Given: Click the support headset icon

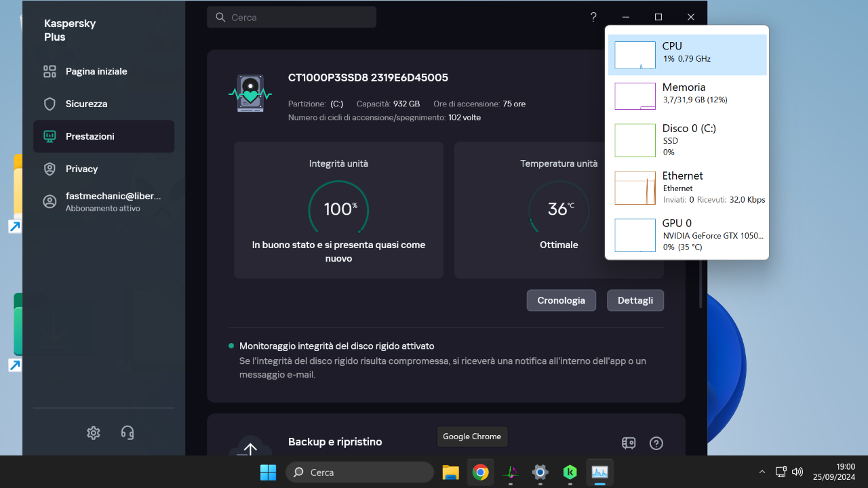Looking at the screenshot, I should pos(127,432).
